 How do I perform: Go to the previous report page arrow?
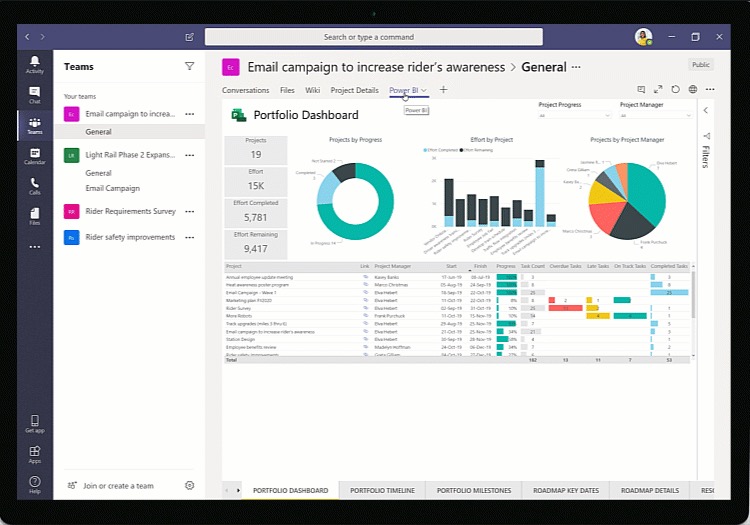point(227,490)
